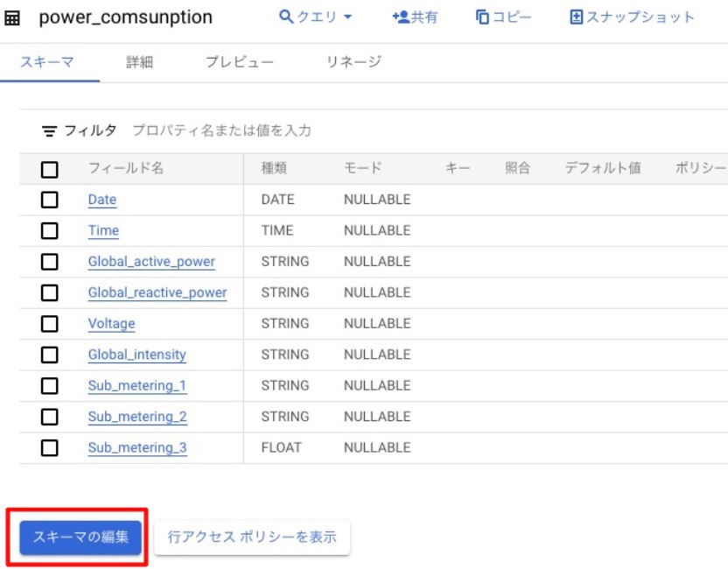Screen dimensions: 728x569
Task: Check the Global_intensity row checkbox
Action: pos(50,355)
